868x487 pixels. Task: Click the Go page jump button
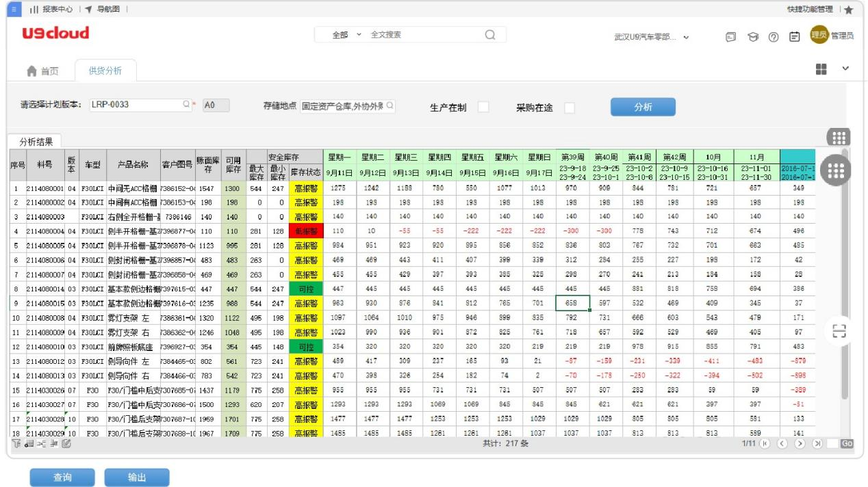coord(847,443)
